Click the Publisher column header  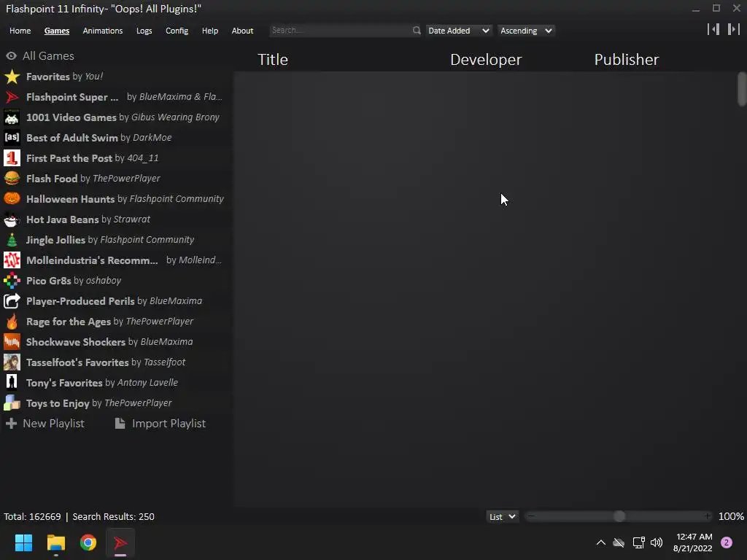(x=627, y=60)
